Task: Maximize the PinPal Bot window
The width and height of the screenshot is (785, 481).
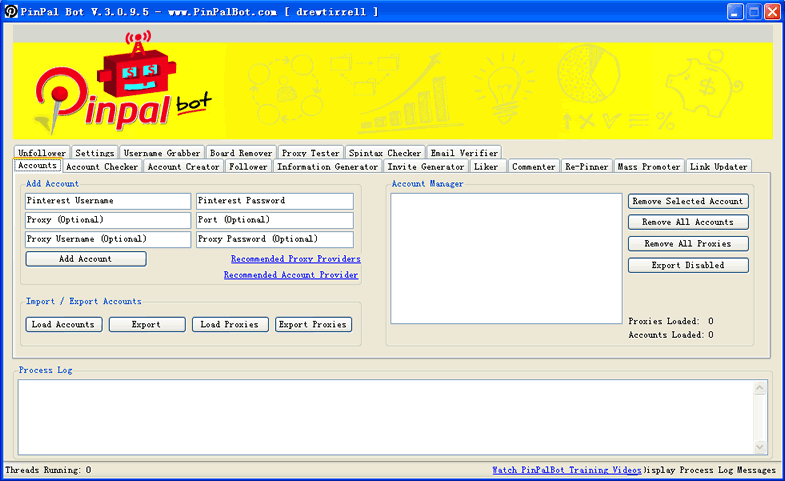Action: pos(753,12)
